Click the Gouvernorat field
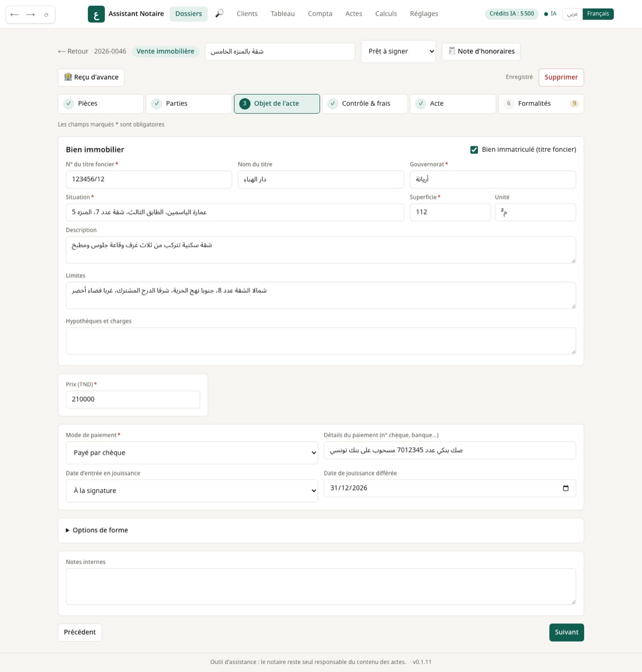This screenshot has width=642, height=672. 493,180
